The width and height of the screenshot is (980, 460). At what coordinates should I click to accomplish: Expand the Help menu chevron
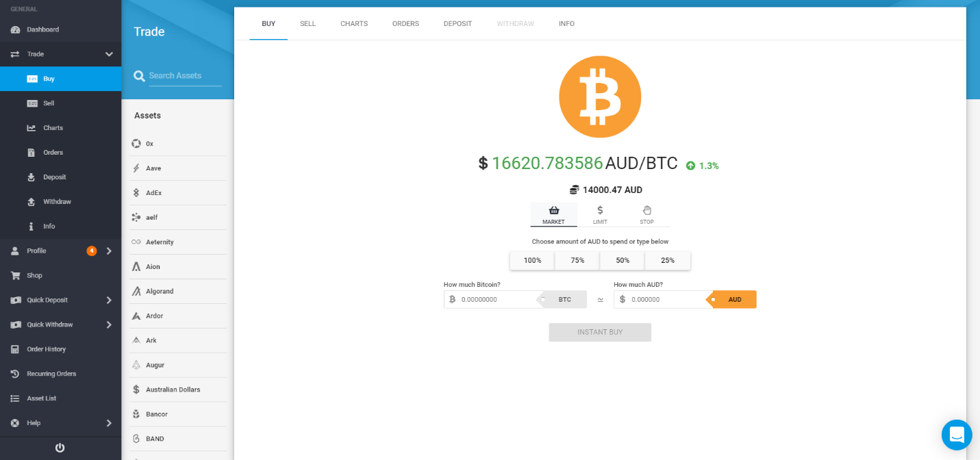click(x=109, y=423)
